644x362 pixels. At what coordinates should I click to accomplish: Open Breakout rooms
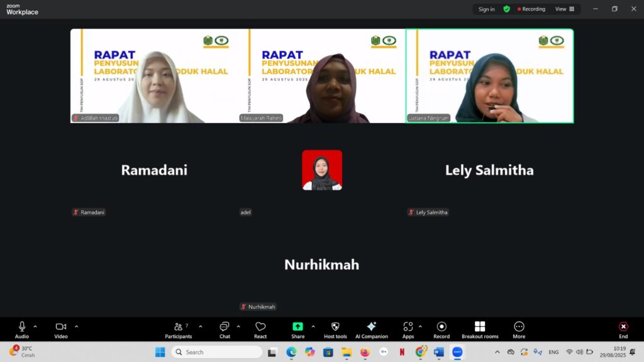pyautogui.click(x=480, y=329)
